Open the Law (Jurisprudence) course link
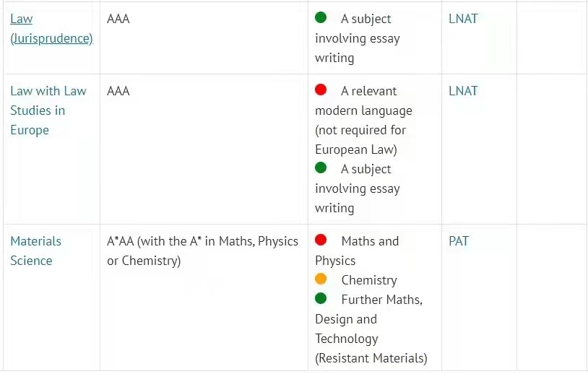This screenshot has height=374, width=588. (51, 29)
